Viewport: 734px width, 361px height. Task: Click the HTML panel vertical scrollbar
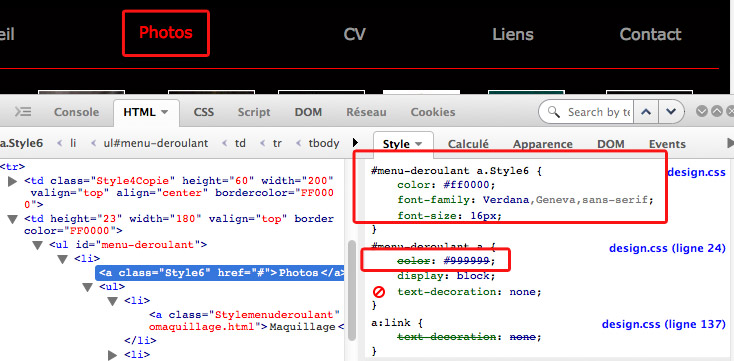pos(352,290)
